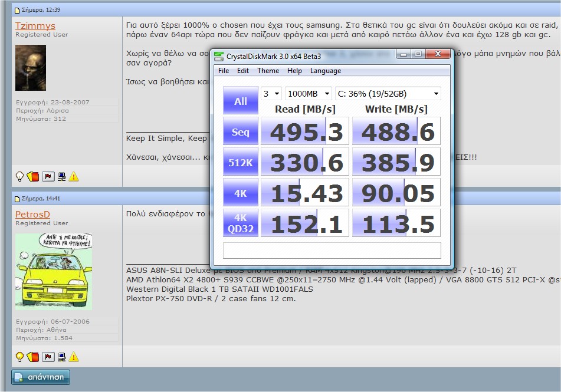The height and width of the screenshot is (392, 561).
Task: Click the απάντηση reply button
Action: point(41,377)
